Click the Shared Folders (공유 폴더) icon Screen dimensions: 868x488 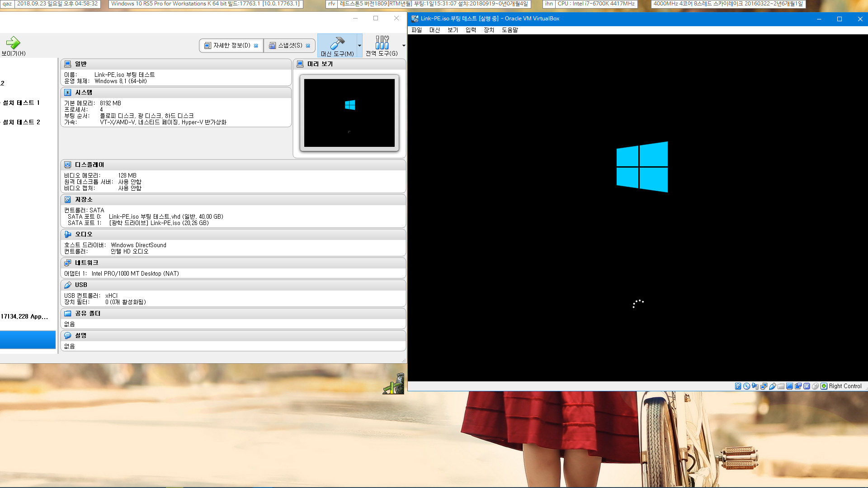(x=68, y=313)
